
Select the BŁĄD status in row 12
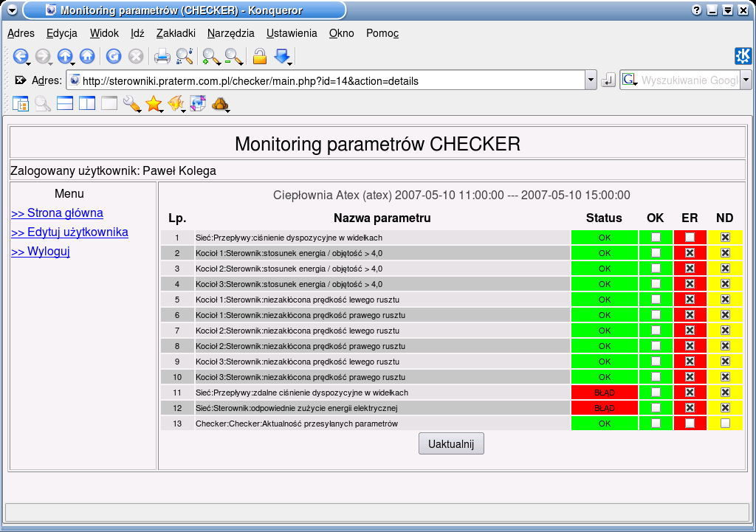[605, 408]
